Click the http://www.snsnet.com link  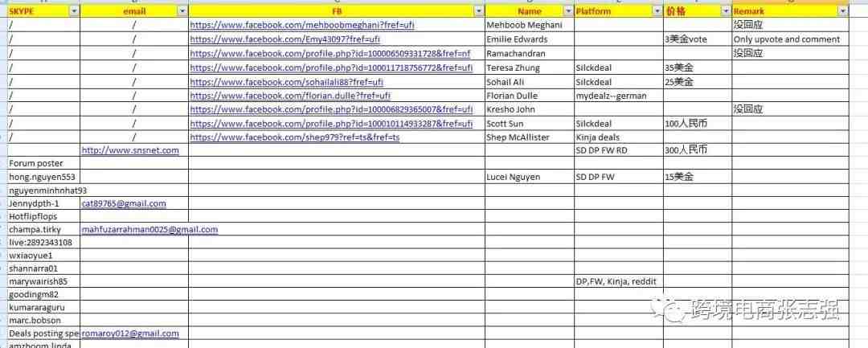[x=130, y=150]
